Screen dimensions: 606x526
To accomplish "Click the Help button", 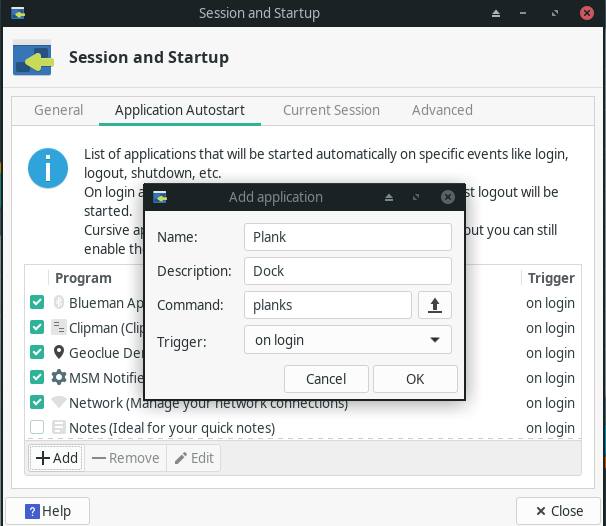I will pyautogui.click(x=48, y=511).
